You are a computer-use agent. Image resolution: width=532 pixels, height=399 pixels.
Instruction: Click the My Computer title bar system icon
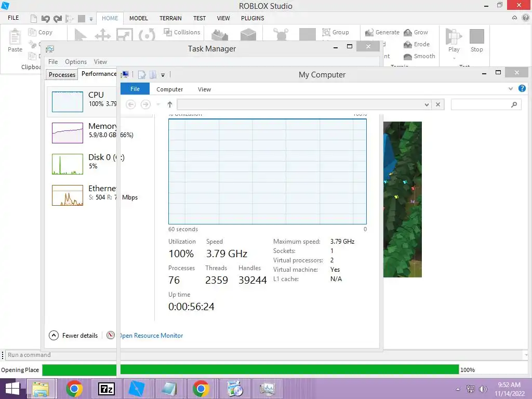click(125, 75)
